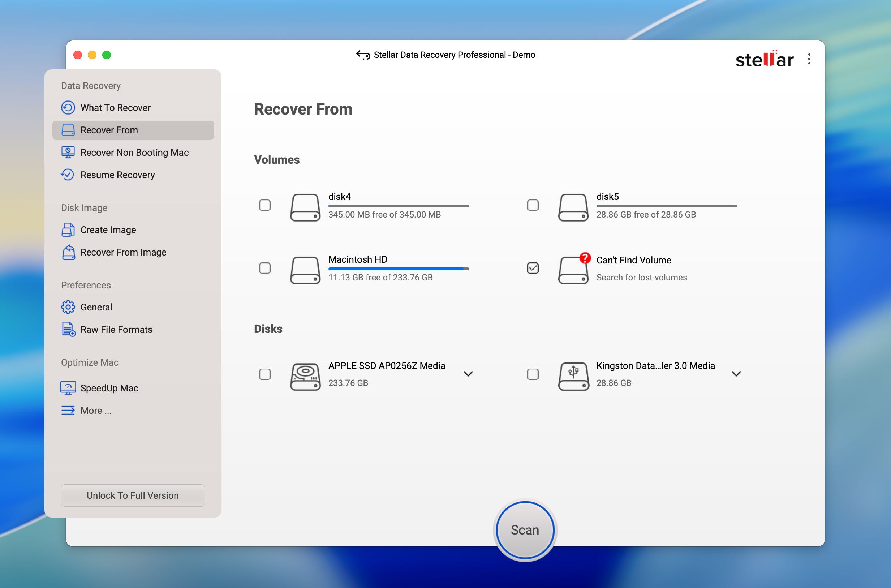
Task: Click the More list-arrow icon
Action: point(68,410)
